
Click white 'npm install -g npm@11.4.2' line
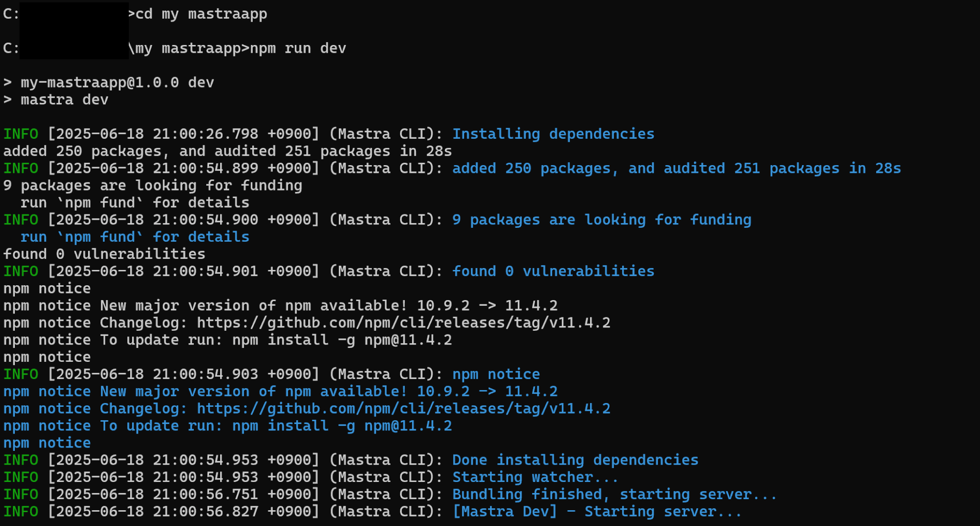pyautogui.click(x=228, y=340)
